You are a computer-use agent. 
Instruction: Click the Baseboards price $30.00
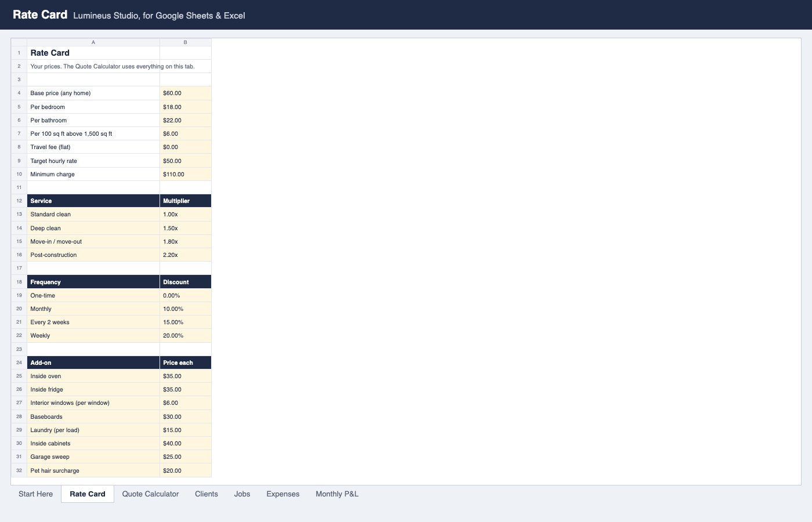[186, 416]
